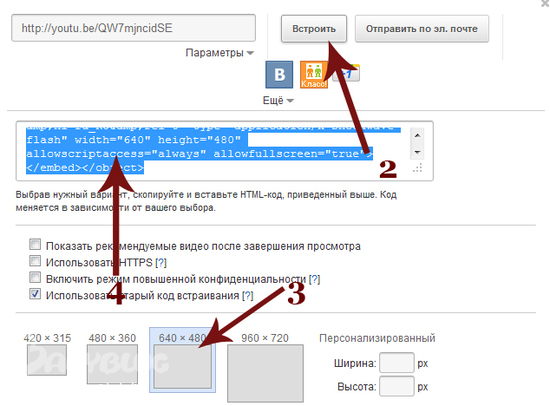
Task: Open the старый код встраивания [?] help
Action: coord(247,296)
